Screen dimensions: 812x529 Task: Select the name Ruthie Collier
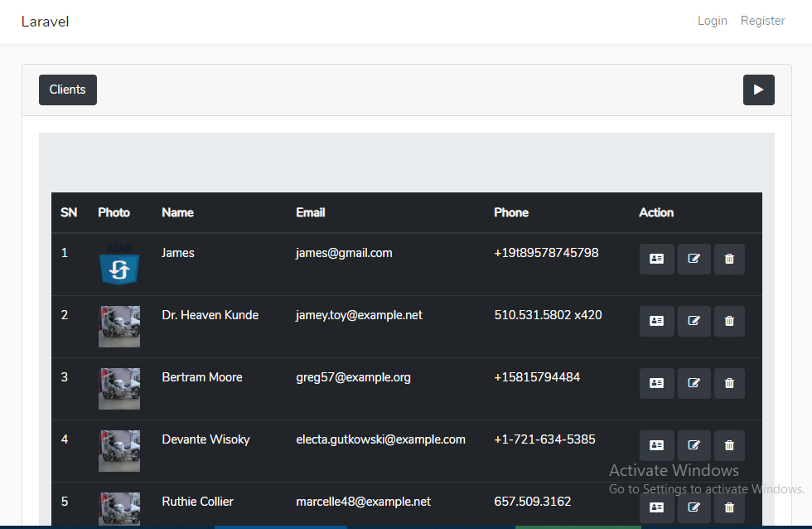pos(197,502)
